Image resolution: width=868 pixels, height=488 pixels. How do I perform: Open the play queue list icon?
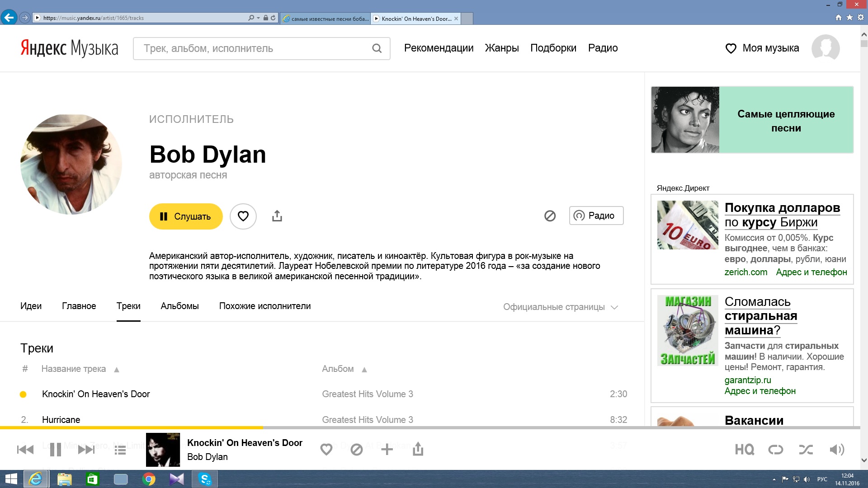[120, 450]
